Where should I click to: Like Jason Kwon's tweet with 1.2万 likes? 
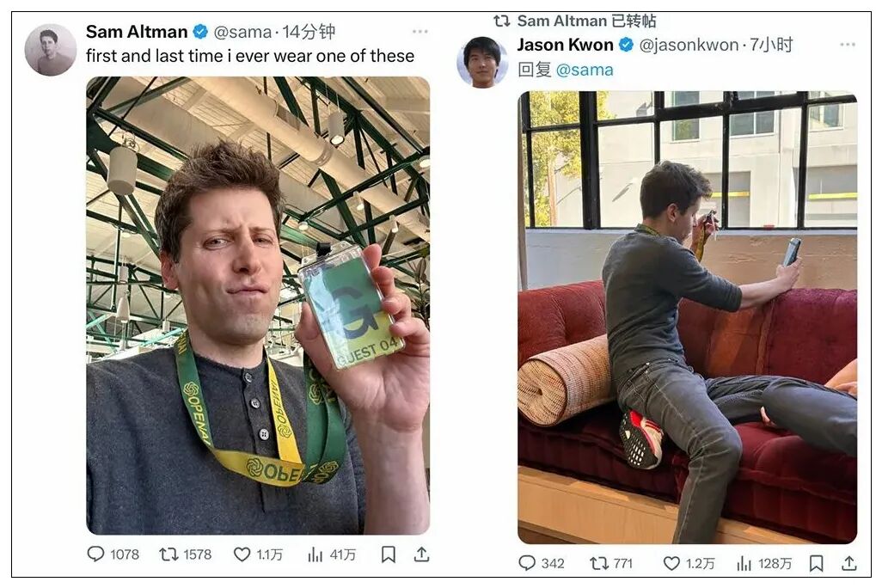tap(689, 563)
